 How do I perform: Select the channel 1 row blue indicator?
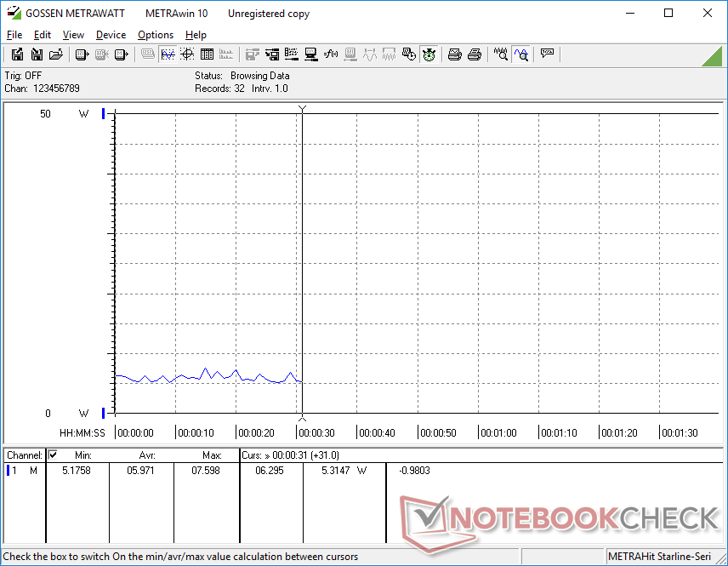[x=8, y=471]
